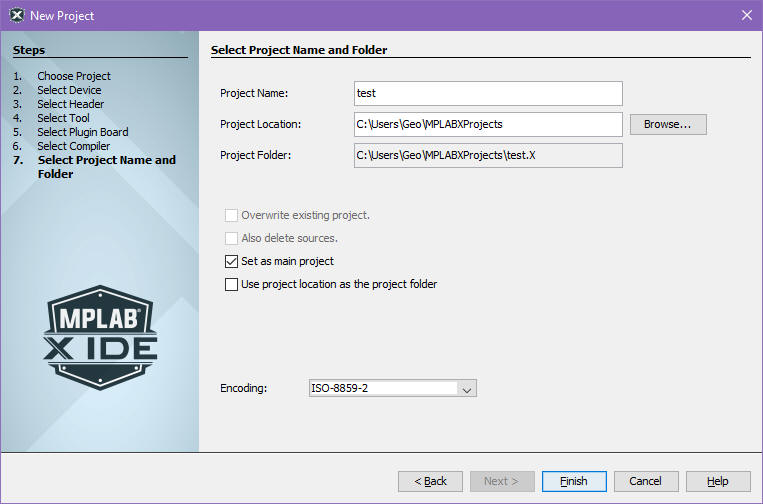Click the Project Folder path field
This screenshot has width=763, height=504.
click(x=488, y=155)
